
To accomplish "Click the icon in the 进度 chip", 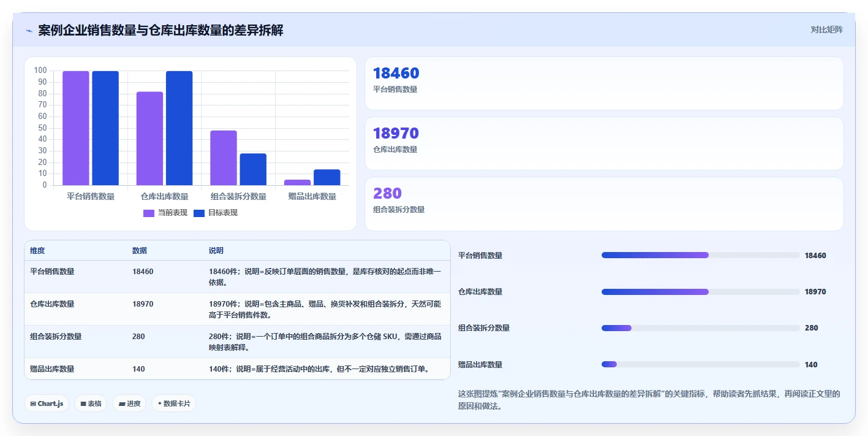I will tap(122, 404).
